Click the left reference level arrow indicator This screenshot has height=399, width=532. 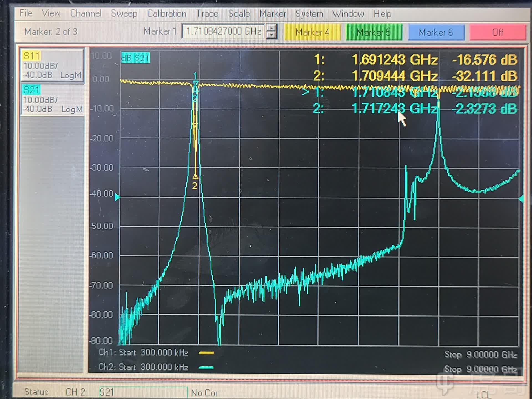[x=117, y=197]
